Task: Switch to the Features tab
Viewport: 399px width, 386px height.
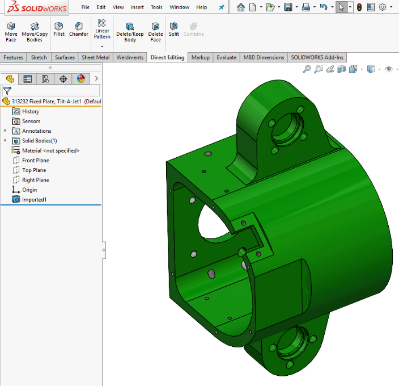Action: [x=13, y=57]
